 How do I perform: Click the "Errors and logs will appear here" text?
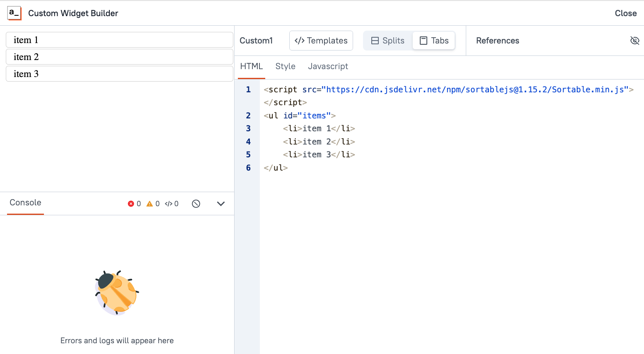click(x=117, y=340)
